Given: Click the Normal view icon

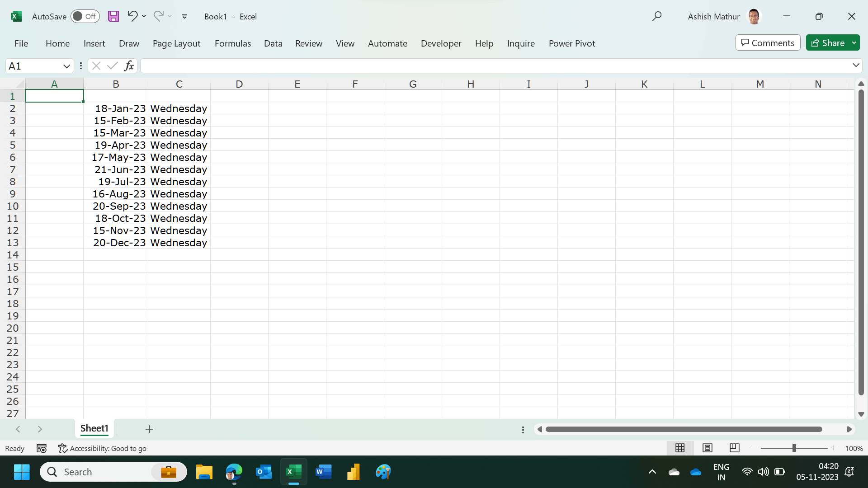Looking at the screenshot, I should (x=680, y=448).
